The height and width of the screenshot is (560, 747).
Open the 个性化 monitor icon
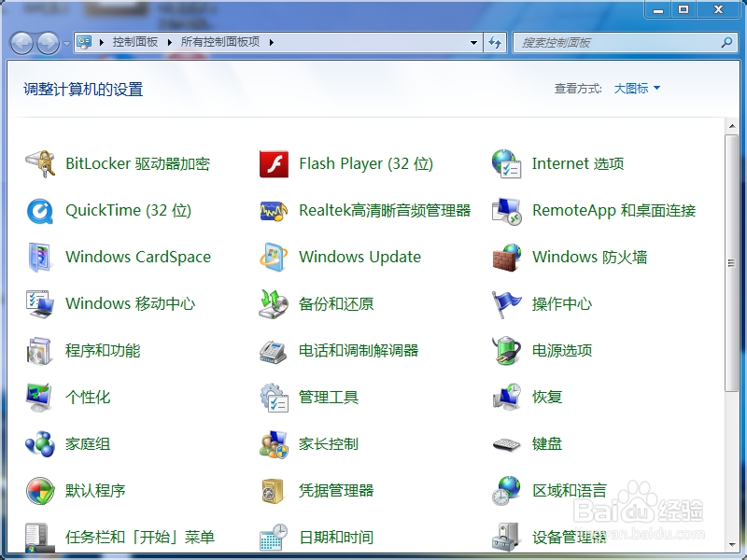[39, 398]
